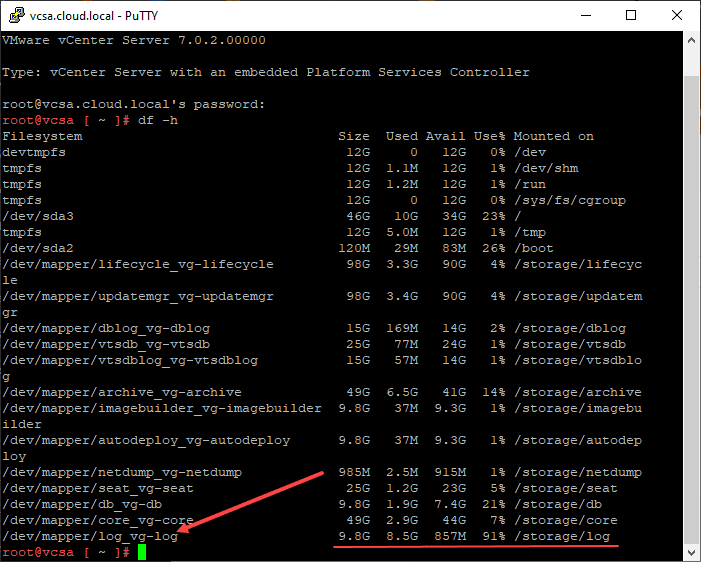
Task: Click the '/storage/seat' mount point text
Action: pyautogui.click(x=566, y=488)
